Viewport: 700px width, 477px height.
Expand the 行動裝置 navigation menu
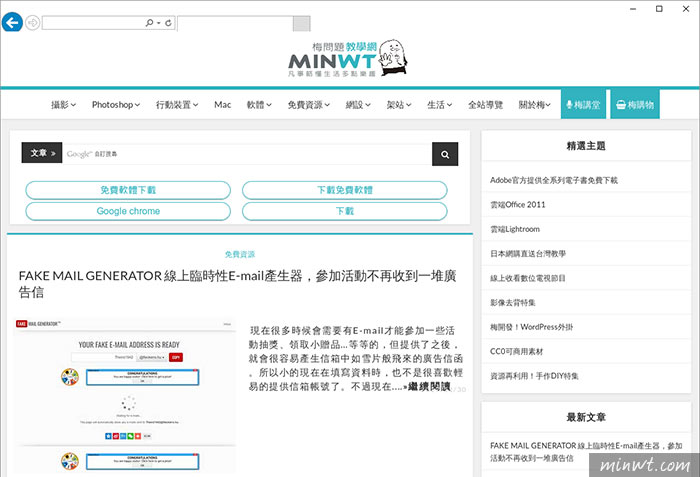tap(177, 105)
